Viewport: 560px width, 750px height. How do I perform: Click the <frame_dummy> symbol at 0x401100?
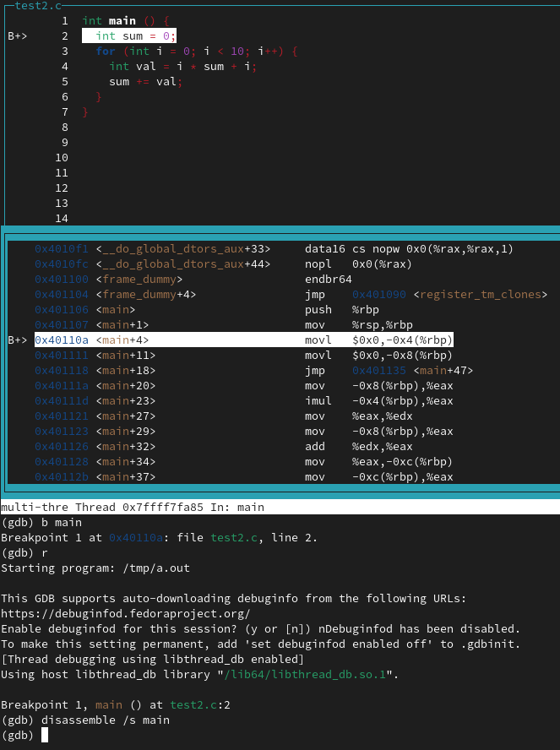tap(139, 280)
